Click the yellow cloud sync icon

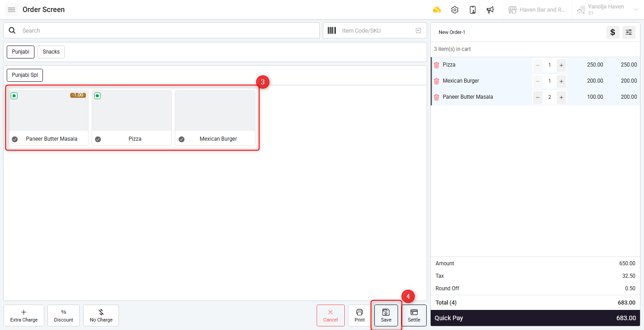tap(437, 10)
